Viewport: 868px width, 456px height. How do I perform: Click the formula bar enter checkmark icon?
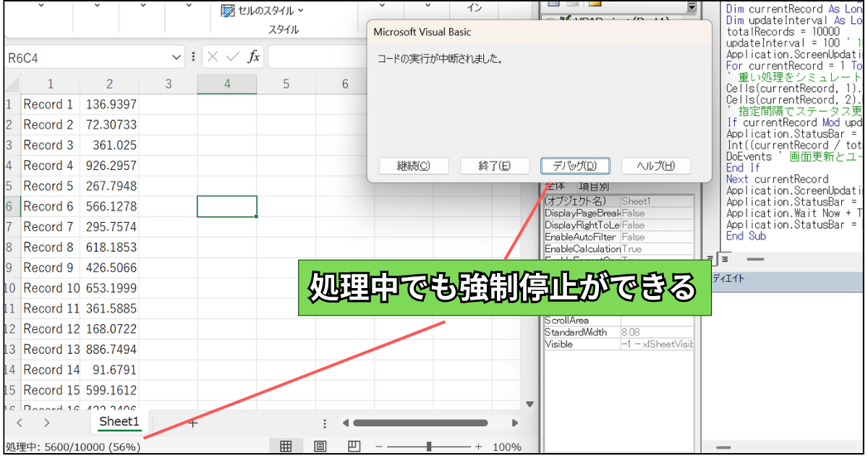point(233,56)
